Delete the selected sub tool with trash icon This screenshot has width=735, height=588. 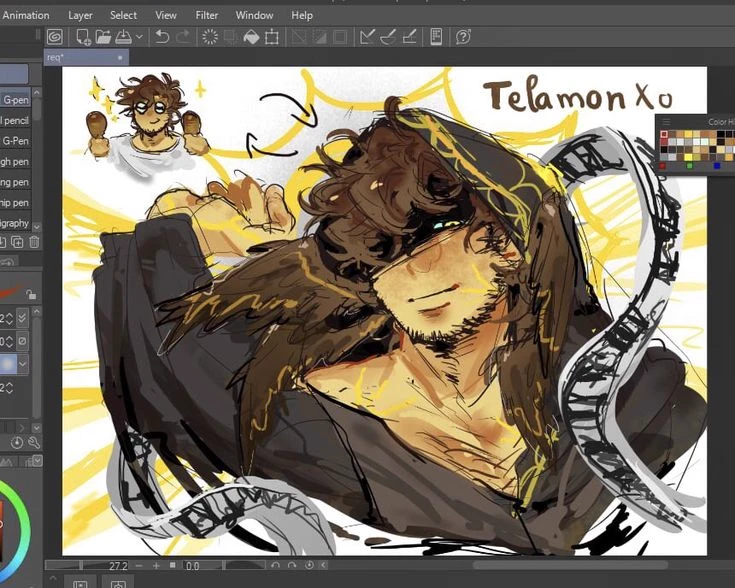click(34, 242)
